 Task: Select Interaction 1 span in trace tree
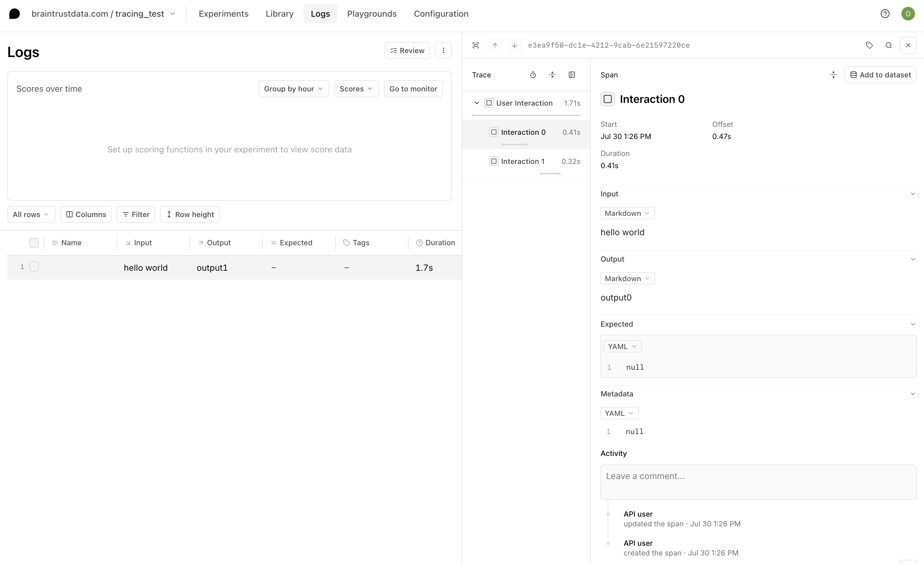(x=526, y=164)
